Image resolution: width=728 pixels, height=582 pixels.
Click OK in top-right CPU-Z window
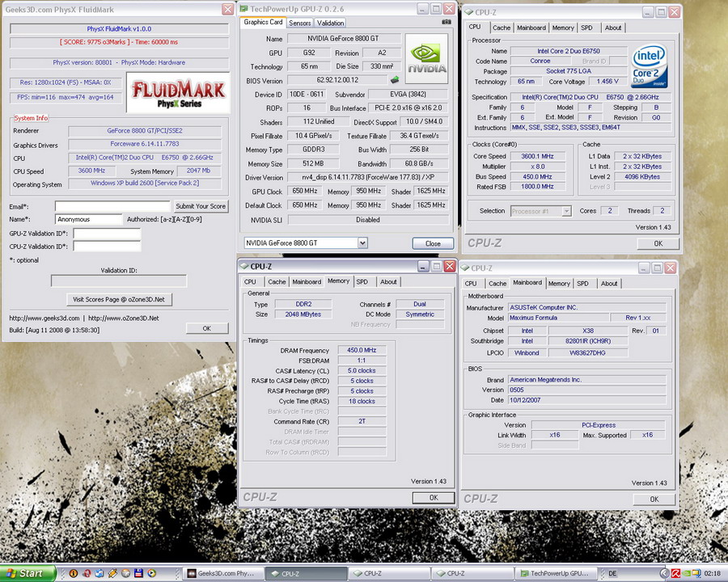658,243
